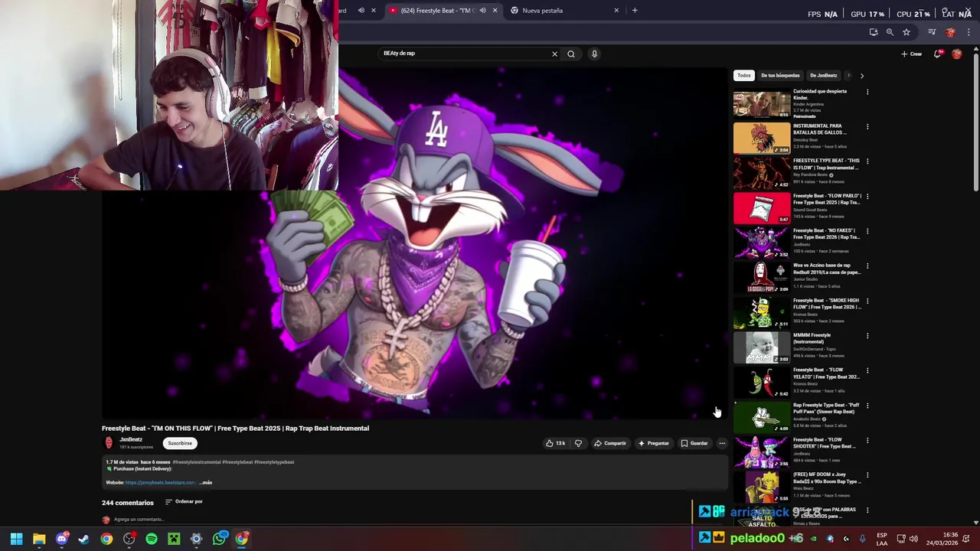The height and width of the screenshot is (551, 980).
Task: Open YouTube account avatar menu
Action: coord(956,54)
